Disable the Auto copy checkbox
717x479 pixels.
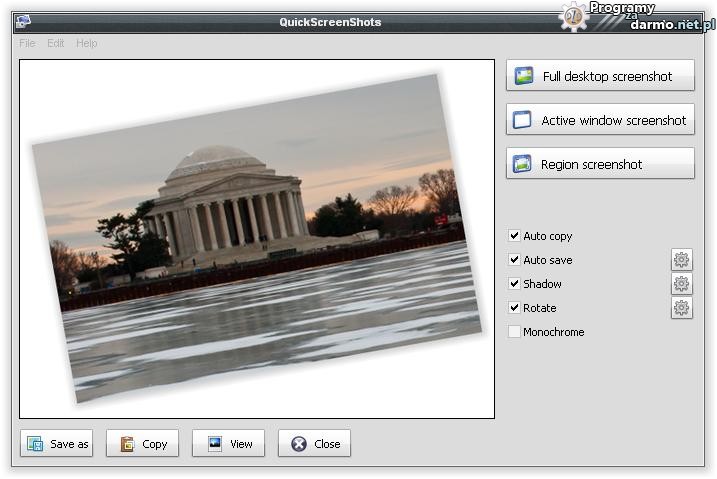514,236
